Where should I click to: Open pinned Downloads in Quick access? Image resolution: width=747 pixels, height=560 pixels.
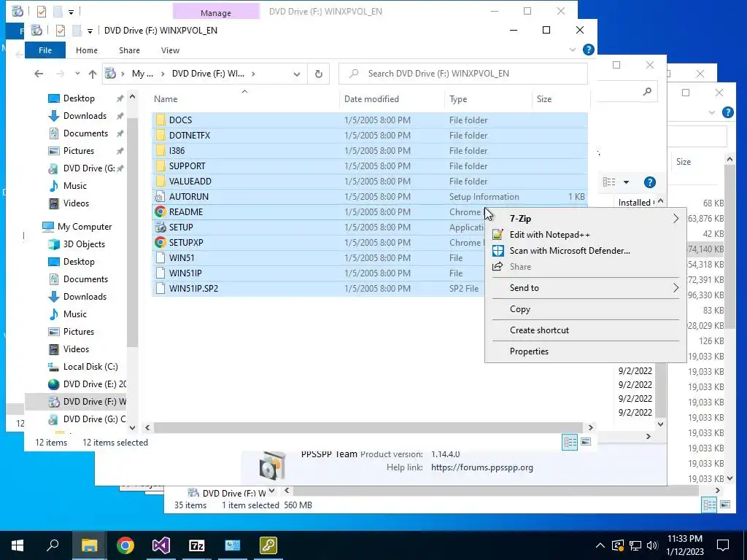click(85, 116)
